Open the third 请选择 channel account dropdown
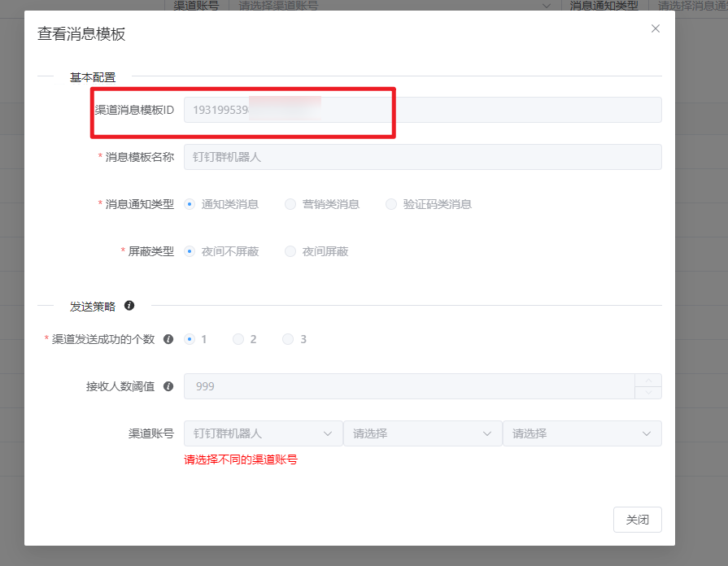The height and width of the screenshot is (566, 728). pyautogui.click(x=582, y=433)
